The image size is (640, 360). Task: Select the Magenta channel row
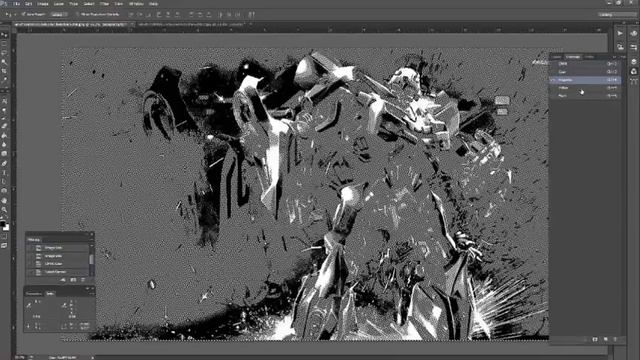click(586, 80)
